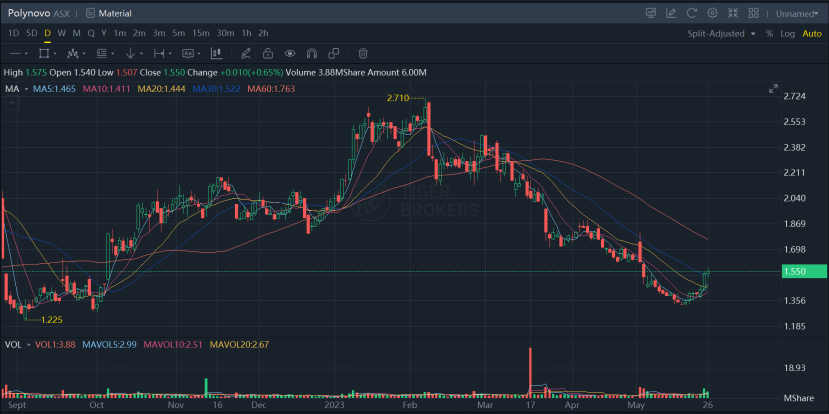Select the D daily timeframe
The width and height of the screenshot is (829, 414).
pos(48,33)
